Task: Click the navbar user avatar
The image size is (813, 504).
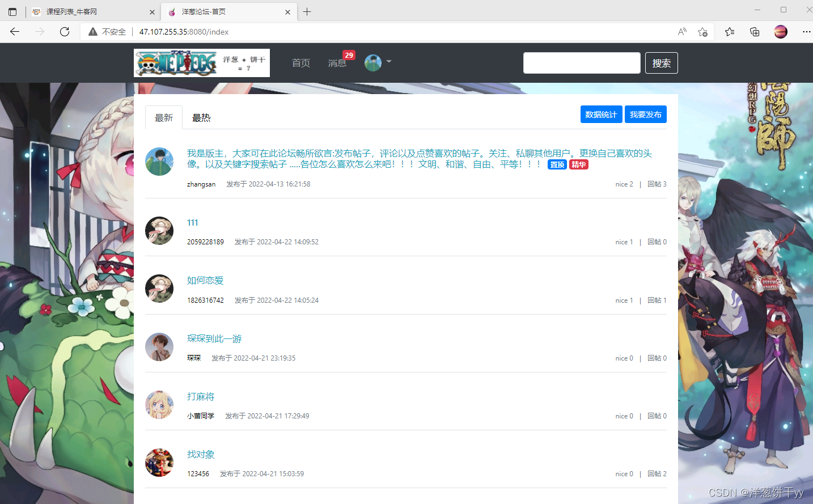Action: coord(373,63)
